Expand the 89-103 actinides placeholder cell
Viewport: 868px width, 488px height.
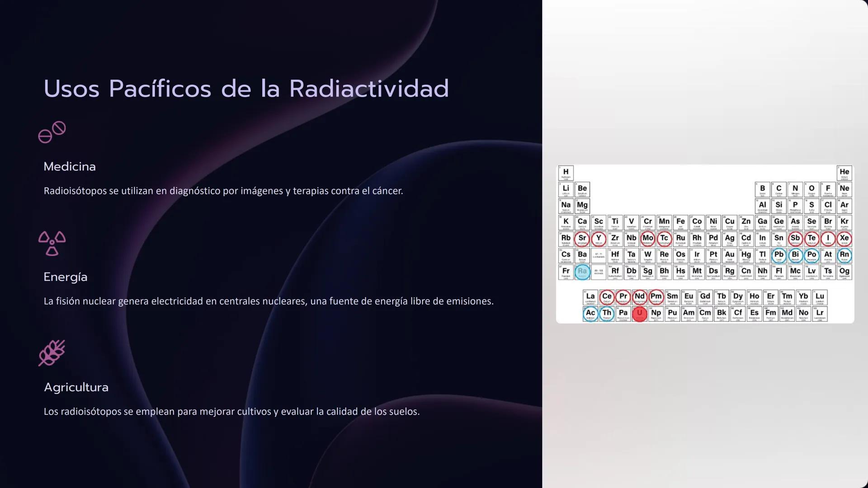click(x=598, y=272)
